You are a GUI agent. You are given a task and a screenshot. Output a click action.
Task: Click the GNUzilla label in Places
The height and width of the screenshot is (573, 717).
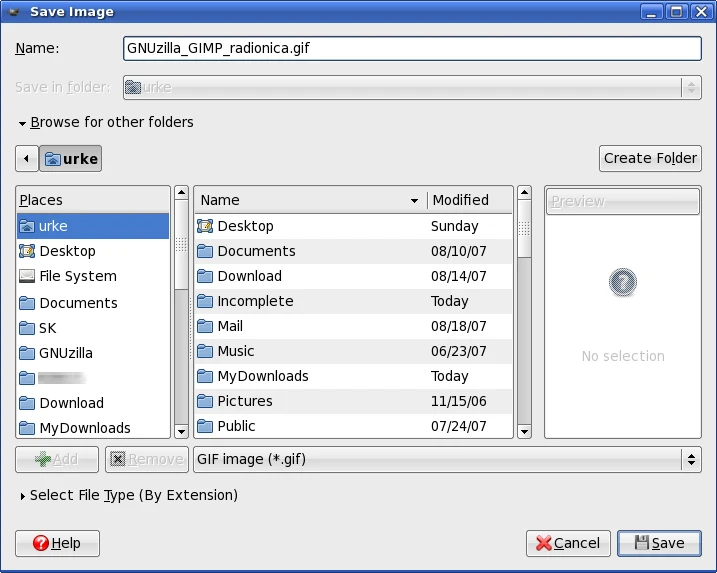66,353
